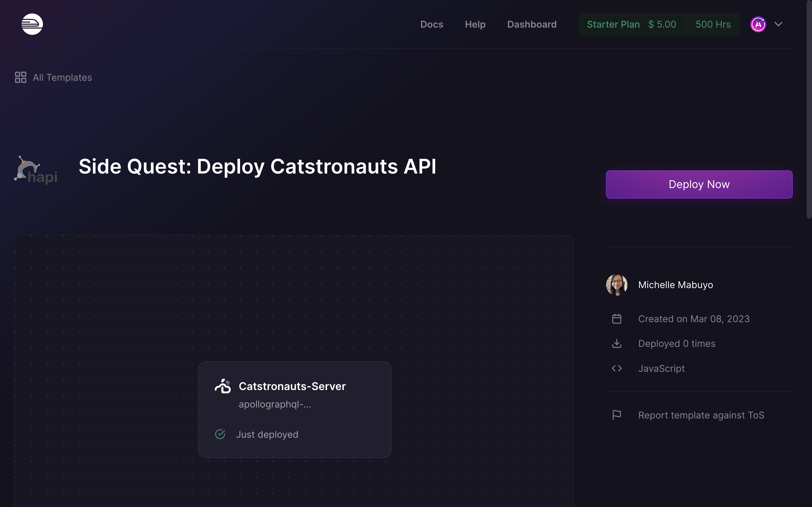Open Report template against ToS
The image size is (812, 507).
(701, 415)
